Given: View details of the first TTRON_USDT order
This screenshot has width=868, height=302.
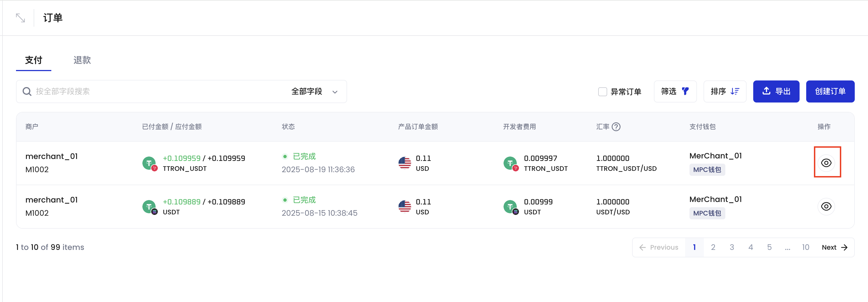Looking at the screenshot, I should click(x=826, y=163).
